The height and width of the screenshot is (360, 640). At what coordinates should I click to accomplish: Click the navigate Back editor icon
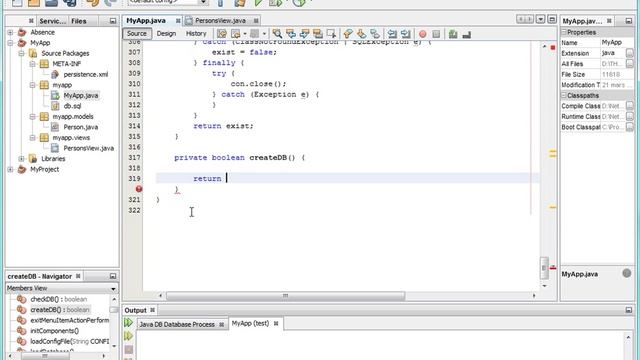click(236, 33)
